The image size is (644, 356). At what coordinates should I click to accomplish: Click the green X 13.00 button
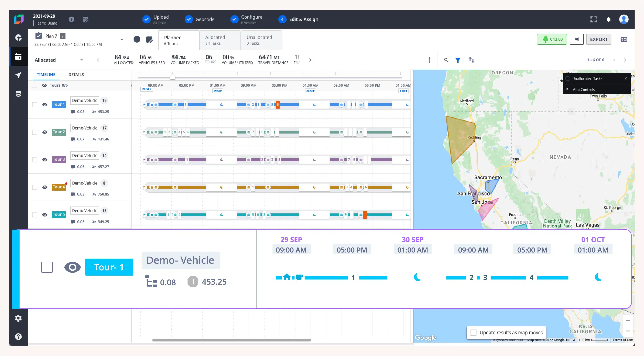click(552, 39)
